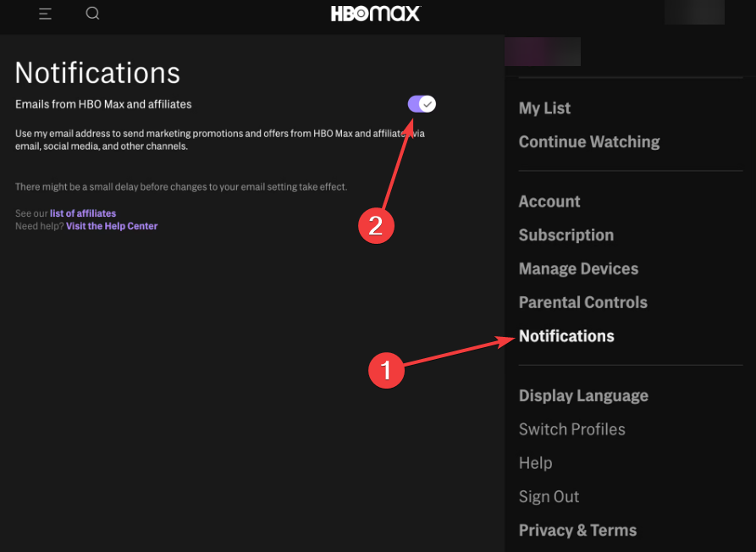Viewport: 756px width, 552px height.
Task: Select Parental Controls
Action: tap(583, 302)
